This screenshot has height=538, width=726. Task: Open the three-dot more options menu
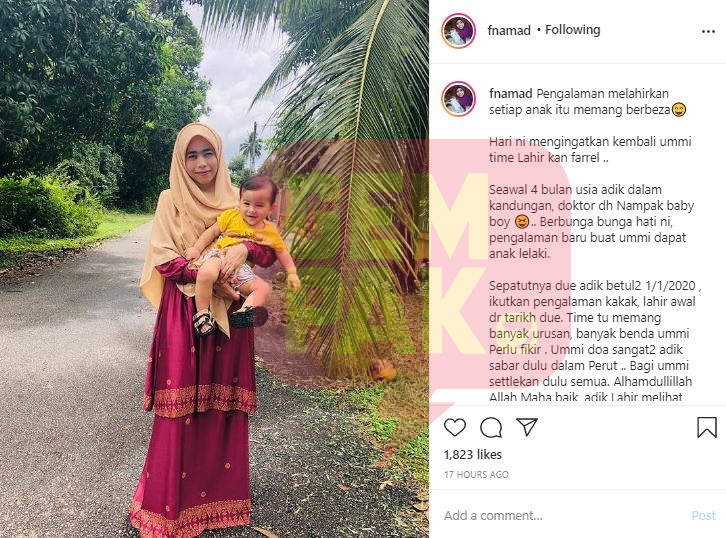pos(708,31)
